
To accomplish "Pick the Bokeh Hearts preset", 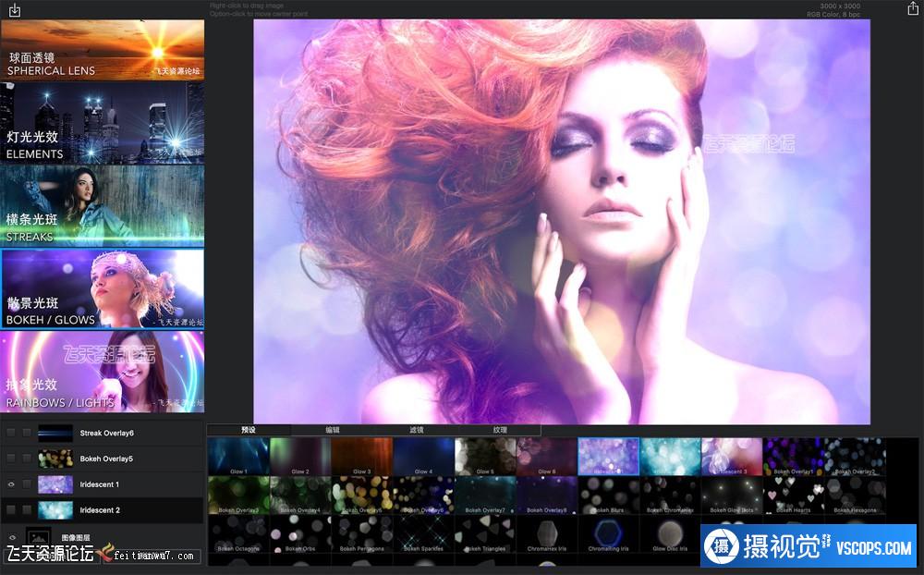I will pos(793,495).
